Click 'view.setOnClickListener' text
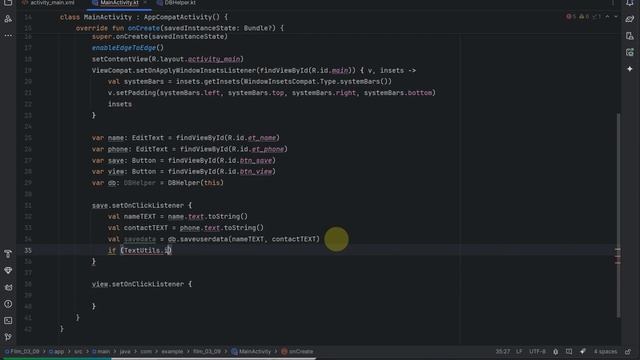 pyautogui.click(x=138, y=284)
